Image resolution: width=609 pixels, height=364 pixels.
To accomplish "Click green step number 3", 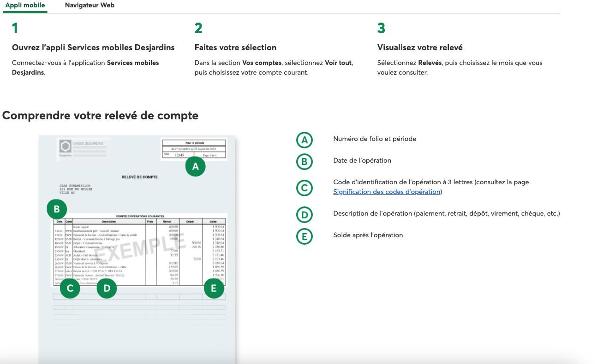I will click(x=381, y=29).
